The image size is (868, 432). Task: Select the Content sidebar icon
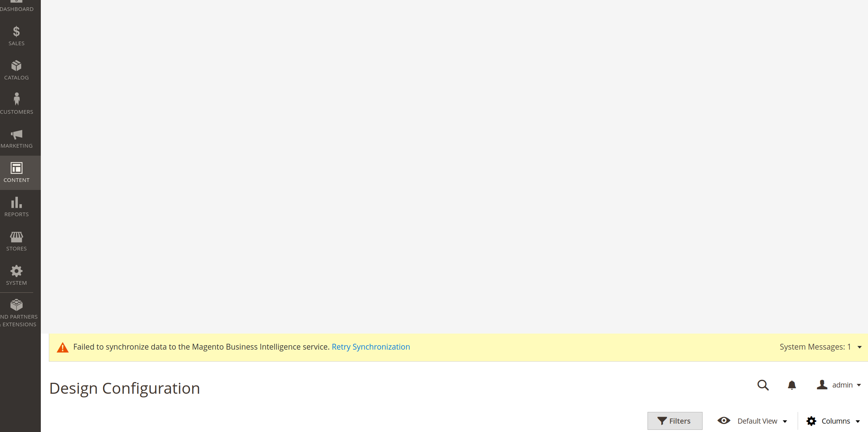(16, 171)
